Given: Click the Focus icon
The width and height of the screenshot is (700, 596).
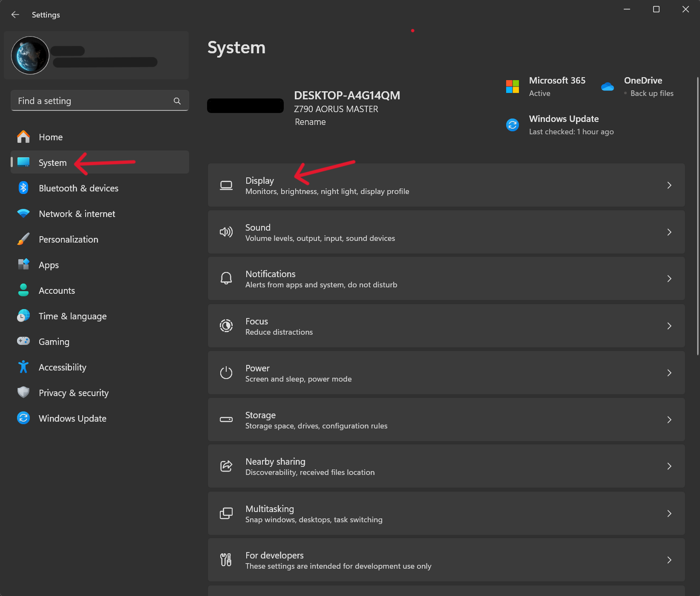Looking at the screenshot, I should pos(226,326).
